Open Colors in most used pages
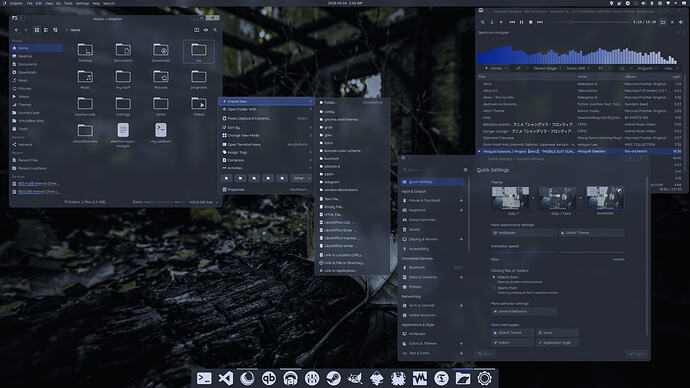This screenshot has width=690, height=388. [513, 342]
